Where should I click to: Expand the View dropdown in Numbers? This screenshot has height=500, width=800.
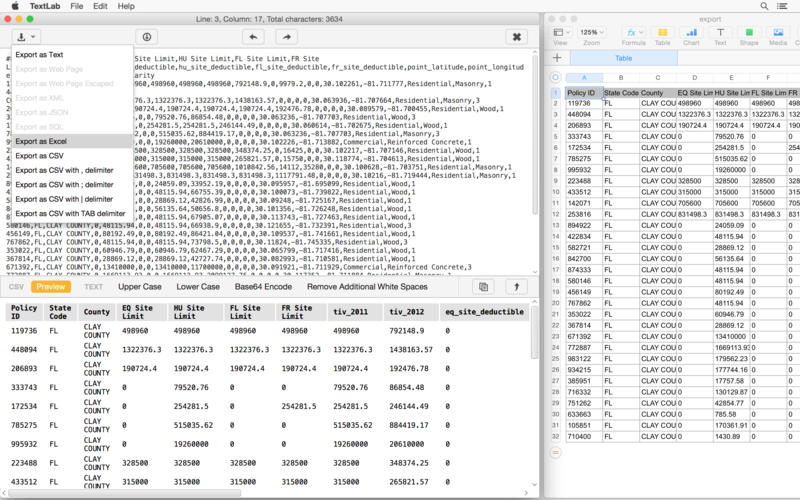(560, 32)
